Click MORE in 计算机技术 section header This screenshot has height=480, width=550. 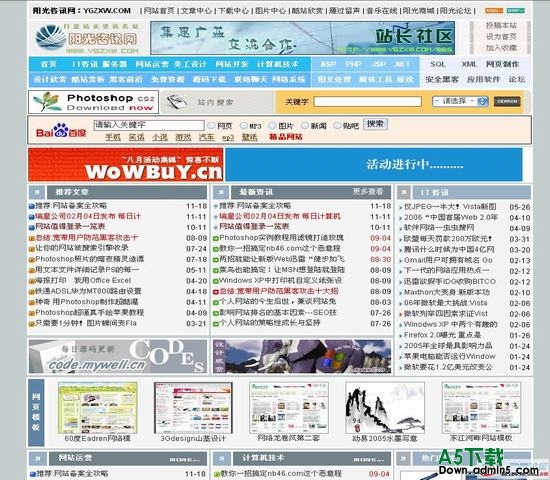[368, 459]
